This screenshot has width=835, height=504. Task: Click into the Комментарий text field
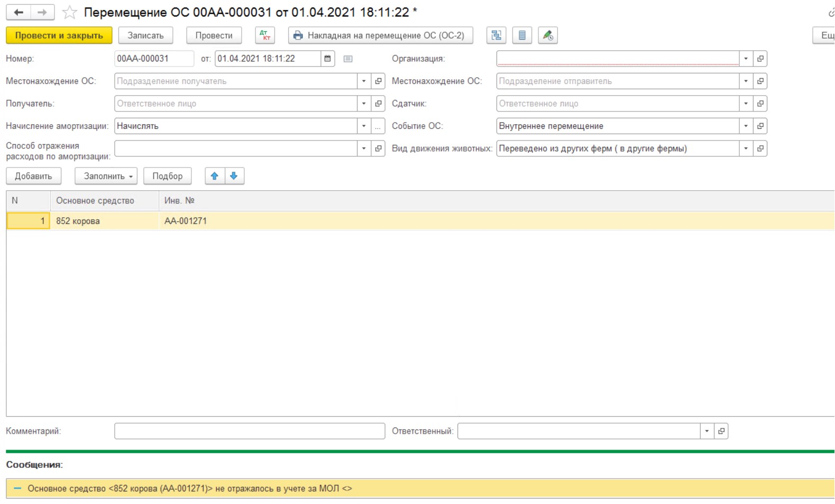point(249,431)
